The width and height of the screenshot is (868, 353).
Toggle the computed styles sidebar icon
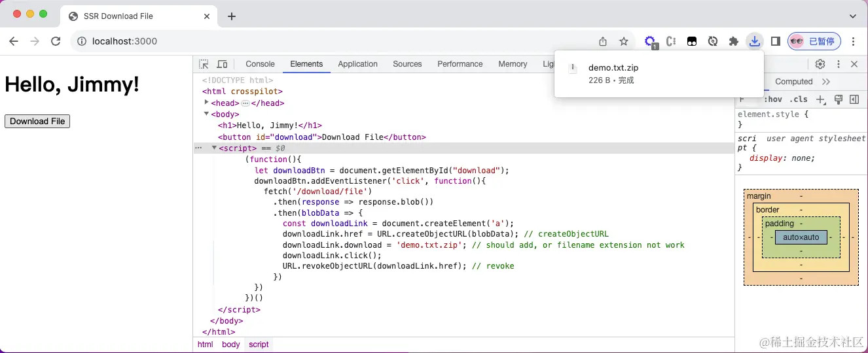click(x=854, y=99)
